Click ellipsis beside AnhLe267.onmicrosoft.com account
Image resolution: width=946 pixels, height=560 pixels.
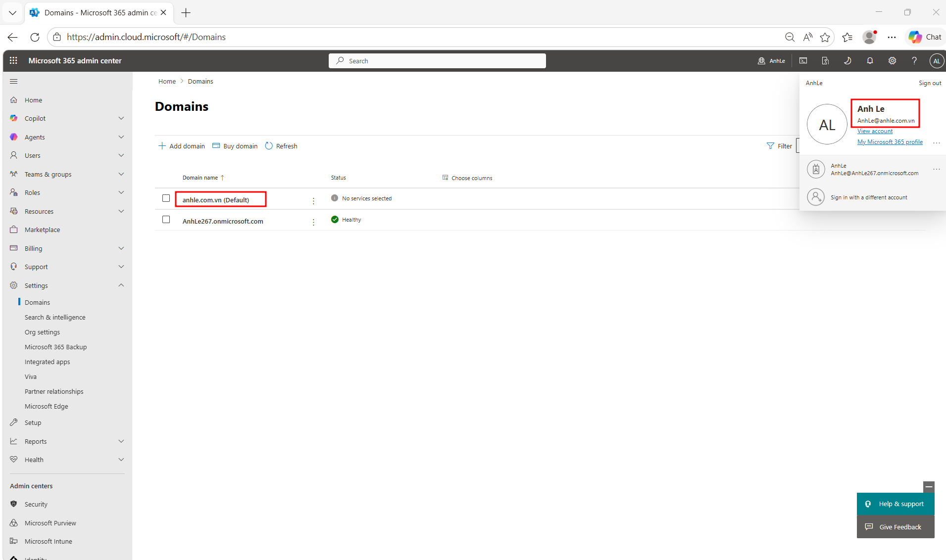937,169
